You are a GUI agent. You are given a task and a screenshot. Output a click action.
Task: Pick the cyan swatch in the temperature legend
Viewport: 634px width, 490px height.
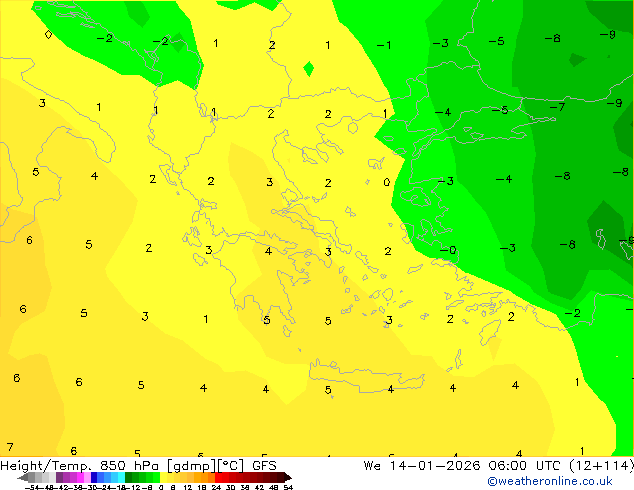click(121, 477)
